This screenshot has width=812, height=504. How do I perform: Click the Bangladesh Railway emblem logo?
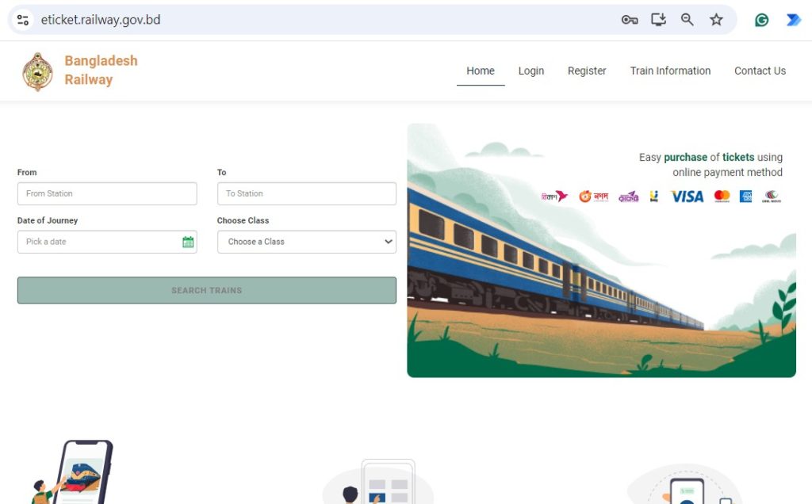37,71
